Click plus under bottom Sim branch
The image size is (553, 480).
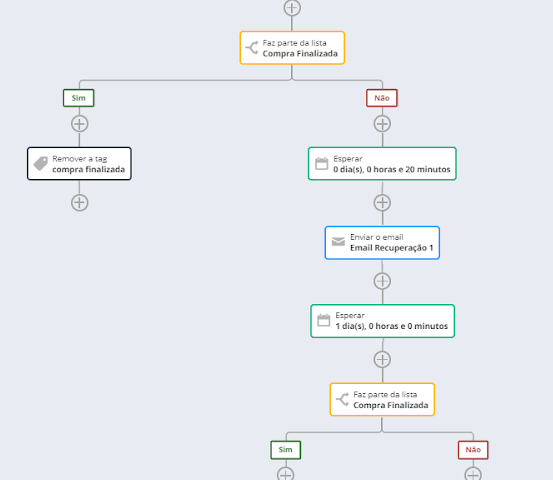[285, 474]
